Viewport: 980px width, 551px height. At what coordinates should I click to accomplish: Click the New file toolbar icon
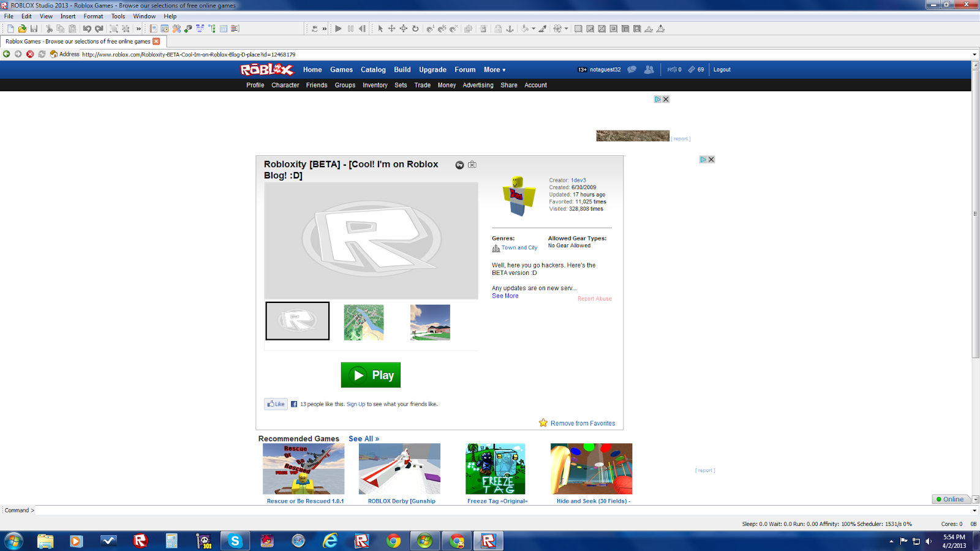(10, 29)
